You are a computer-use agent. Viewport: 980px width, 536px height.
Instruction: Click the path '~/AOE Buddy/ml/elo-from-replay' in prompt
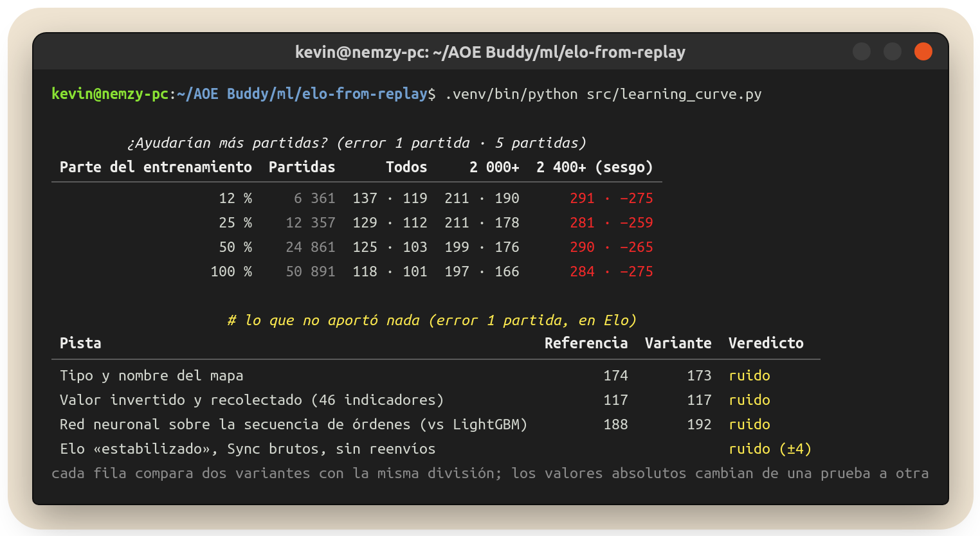(302, 94)
